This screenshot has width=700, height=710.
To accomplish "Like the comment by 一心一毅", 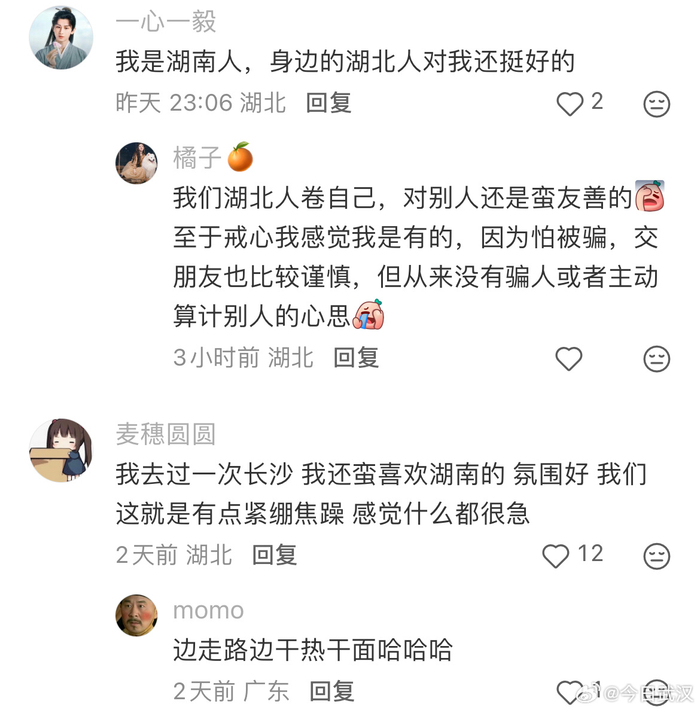I will (x=570, y=103).
